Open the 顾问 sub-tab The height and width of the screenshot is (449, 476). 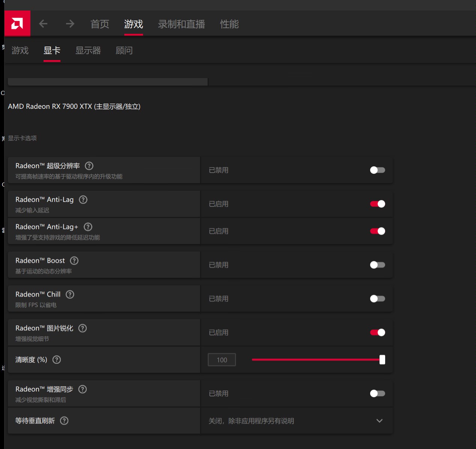124,50
